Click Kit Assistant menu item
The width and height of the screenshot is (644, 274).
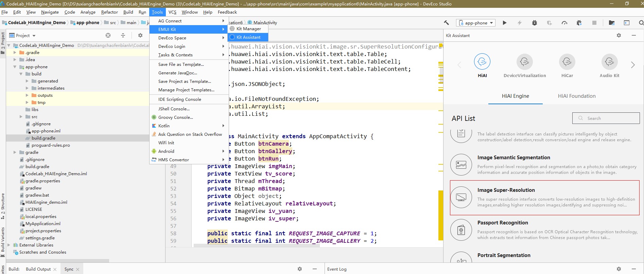(248, 37)
